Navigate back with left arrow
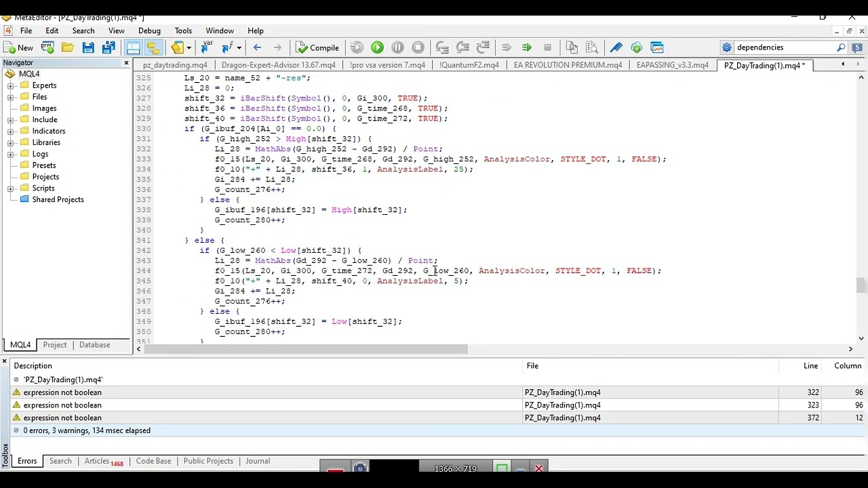This screenshot has width=868, height=488. click(x=257, y=47)
